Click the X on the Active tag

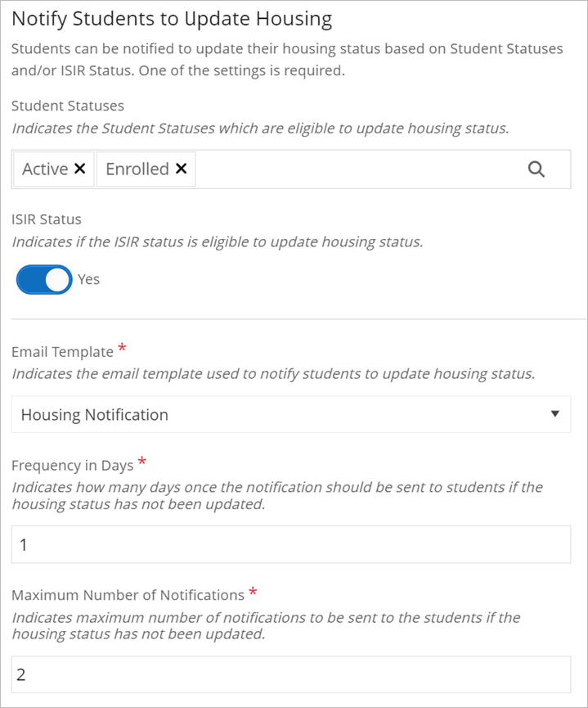80,169
